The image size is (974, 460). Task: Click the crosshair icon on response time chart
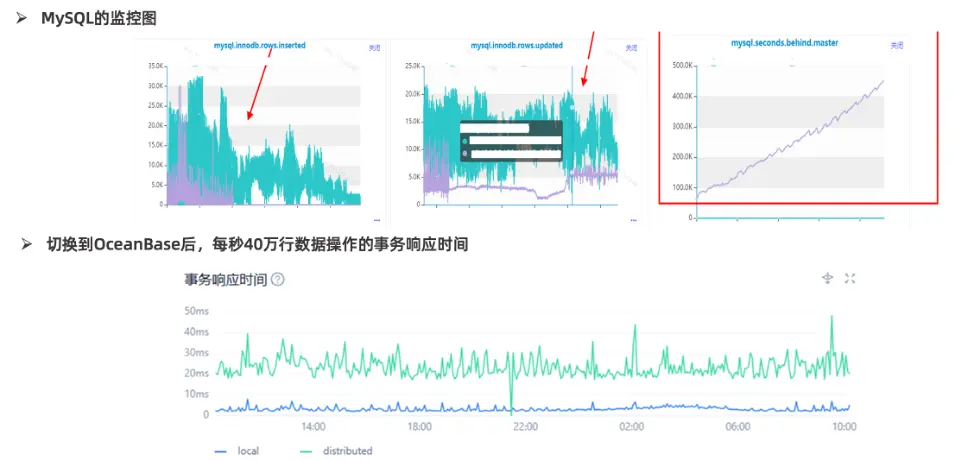click(827, 278)
